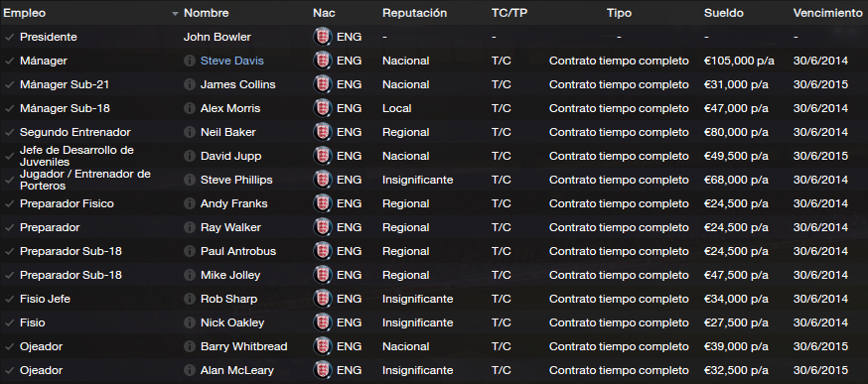Image resolution: width=868 pixels, height=384 pixels.
Task: Click the Nombre column header
Action: (x=206, y=13)
